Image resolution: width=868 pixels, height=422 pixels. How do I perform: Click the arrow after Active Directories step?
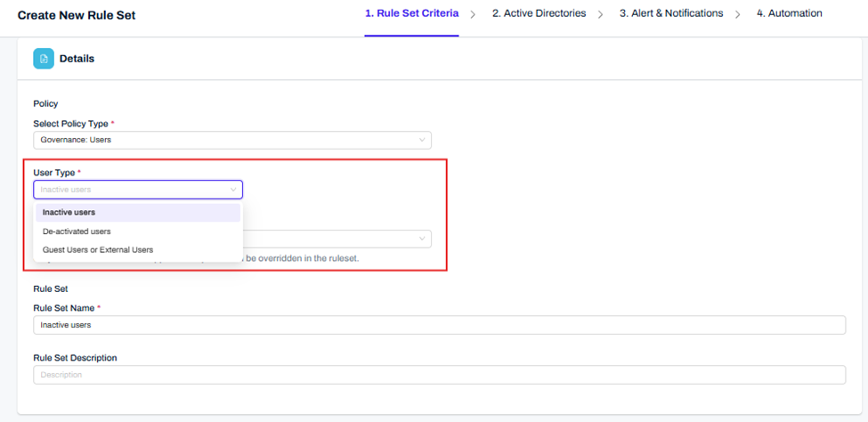click(x=601, y=14)
